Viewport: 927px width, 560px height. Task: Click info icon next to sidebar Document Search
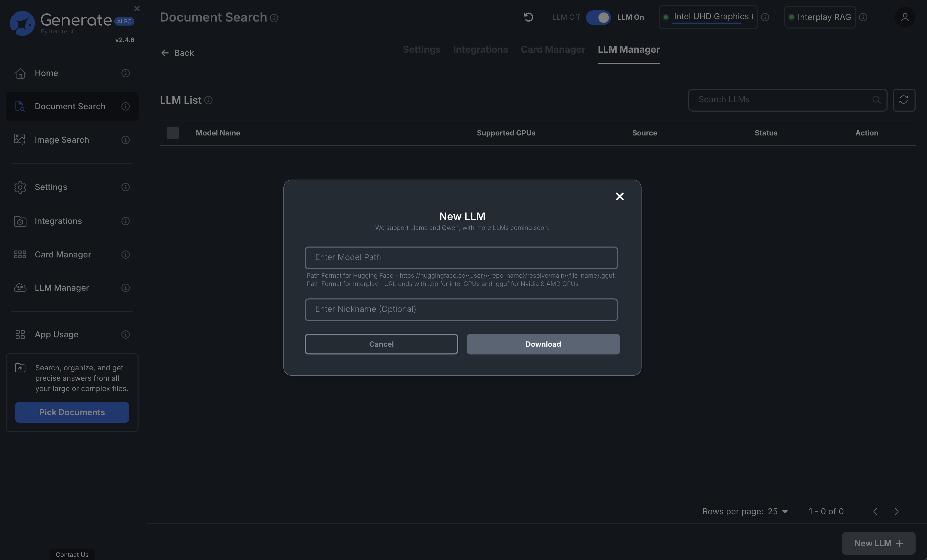(x=126, y=106)
